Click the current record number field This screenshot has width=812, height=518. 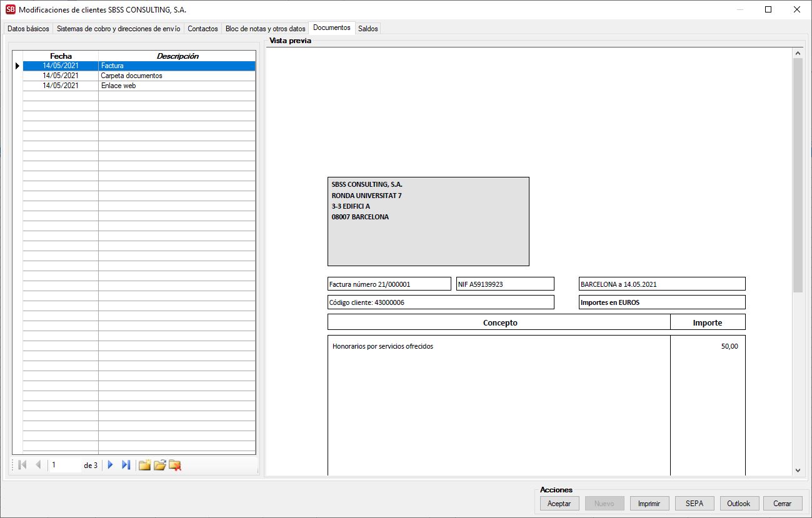(65, 465)
